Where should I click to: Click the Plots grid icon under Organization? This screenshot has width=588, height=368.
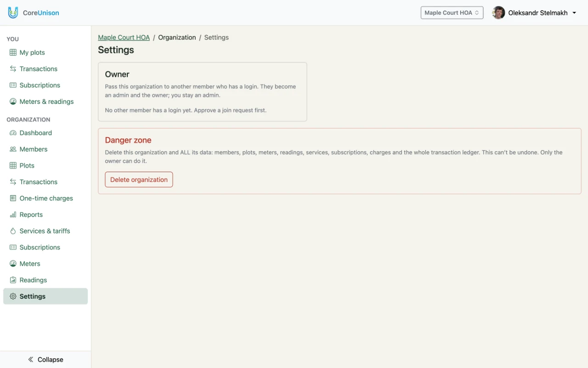point(13,166)
